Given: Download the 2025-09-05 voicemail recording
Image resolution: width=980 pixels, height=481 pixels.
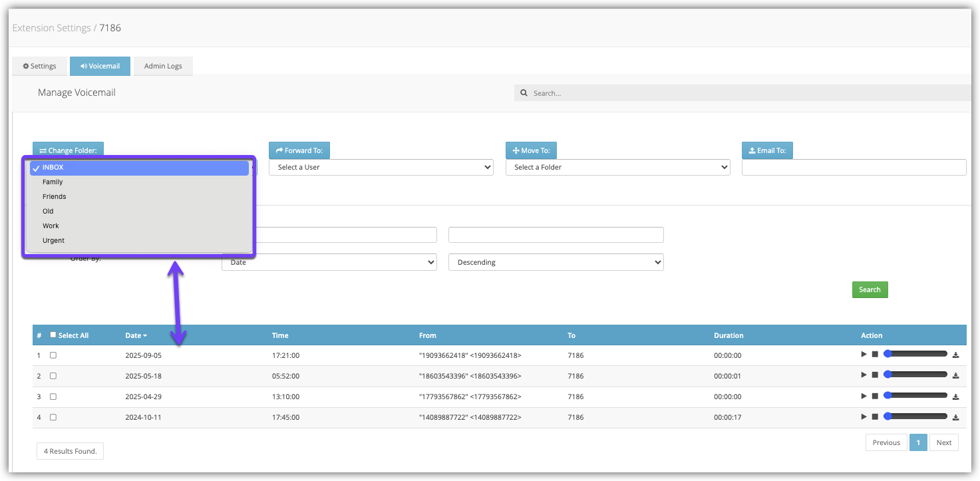Looking at the screenshot, I should tap(955, 355).
